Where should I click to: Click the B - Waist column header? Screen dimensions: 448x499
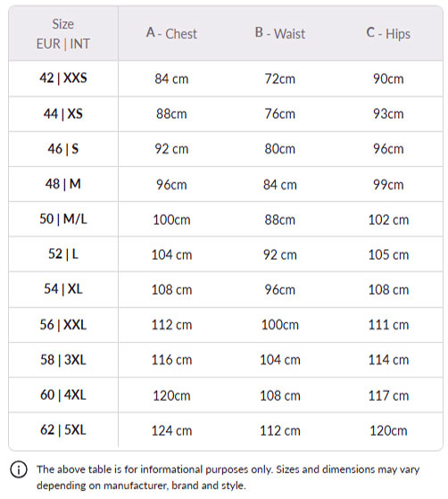tap(280, 33)
